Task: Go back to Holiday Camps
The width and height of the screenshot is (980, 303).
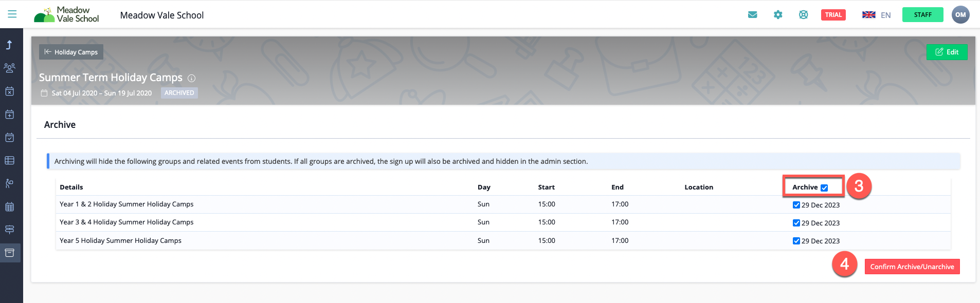Action: 71,52
